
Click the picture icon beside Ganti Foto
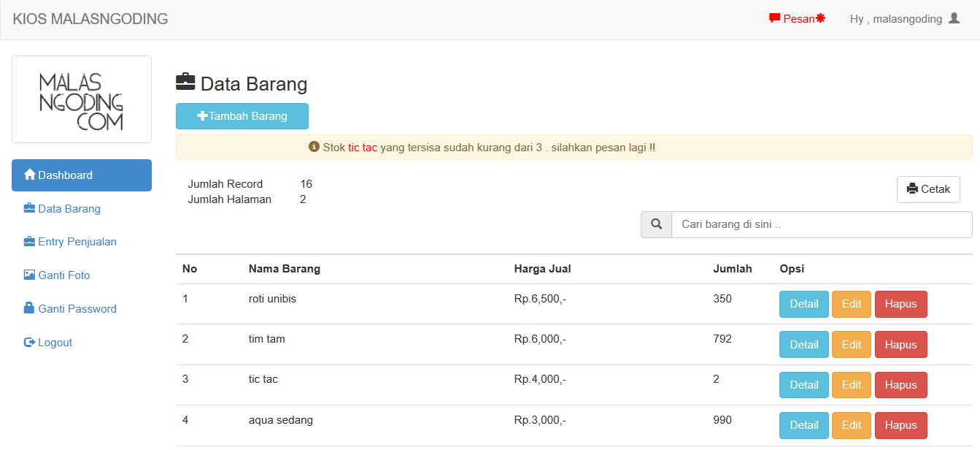pos(30,275)
